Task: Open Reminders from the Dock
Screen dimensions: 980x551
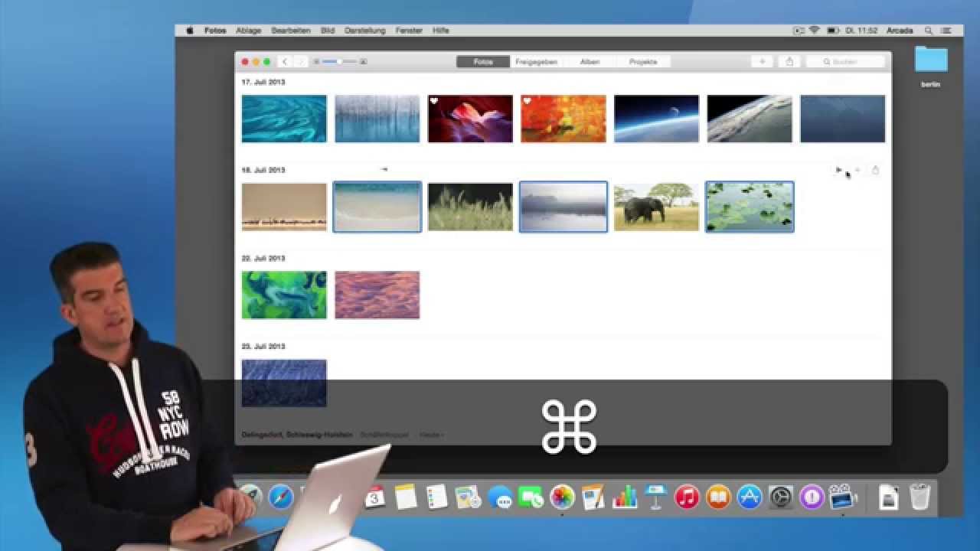Action: tap(437, 497)
